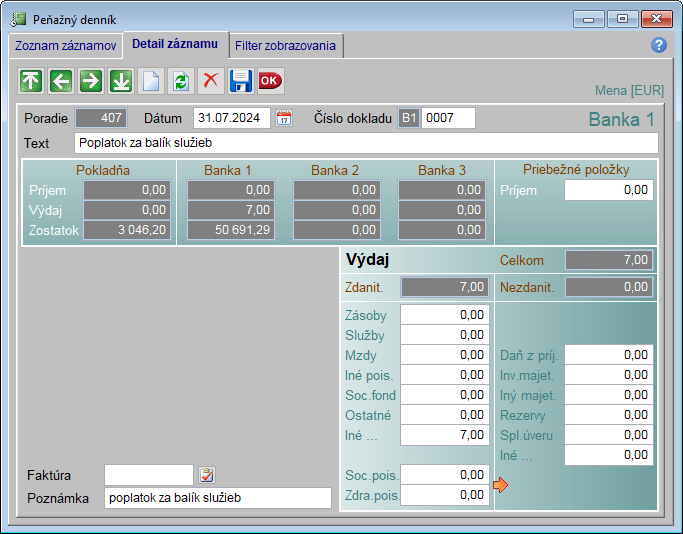Refresh the record with the green arrows icon
The width and height of the screenshot is (683, 534).
coord(181,81)
